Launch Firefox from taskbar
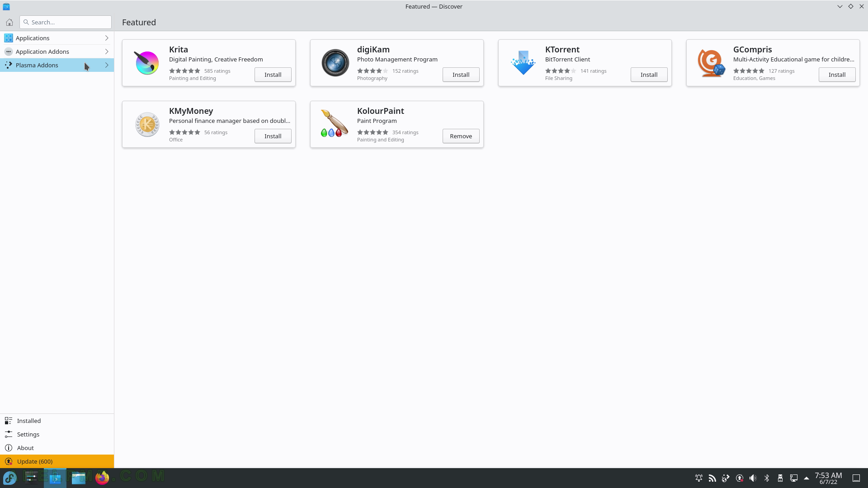 102,478
